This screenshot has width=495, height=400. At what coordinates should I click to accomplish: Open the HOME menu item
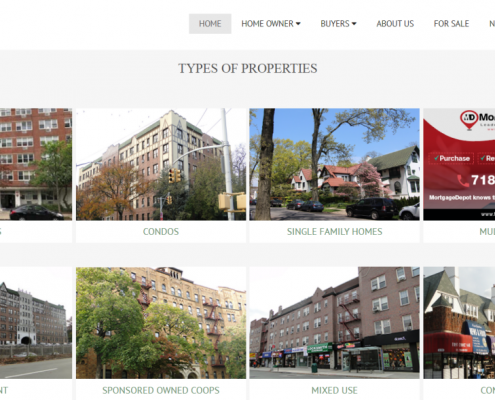210,24
